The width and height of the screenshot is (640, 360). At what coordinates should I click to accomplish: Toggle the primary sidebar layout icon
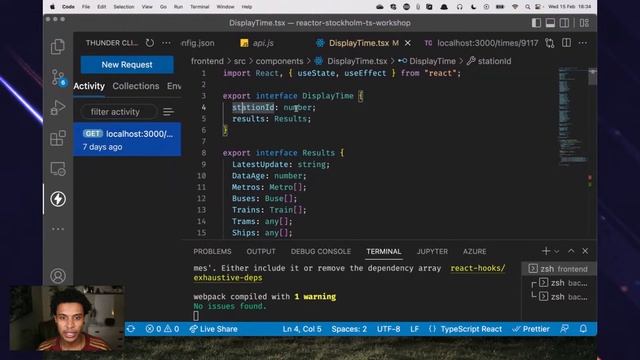[x=536, y=23]
